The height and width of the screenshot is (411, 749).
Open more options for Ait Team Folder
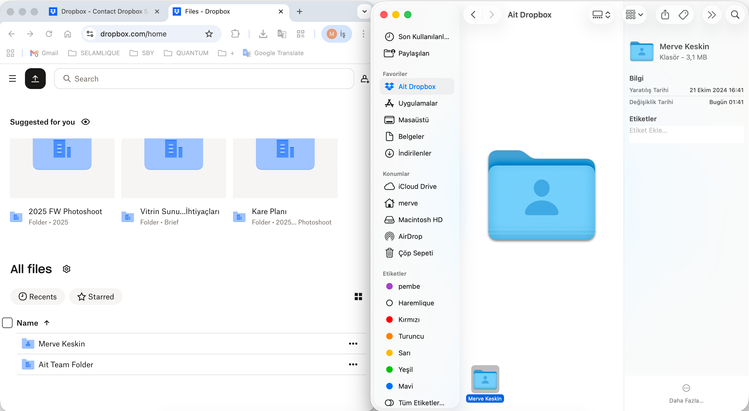[x=353, y=365]
